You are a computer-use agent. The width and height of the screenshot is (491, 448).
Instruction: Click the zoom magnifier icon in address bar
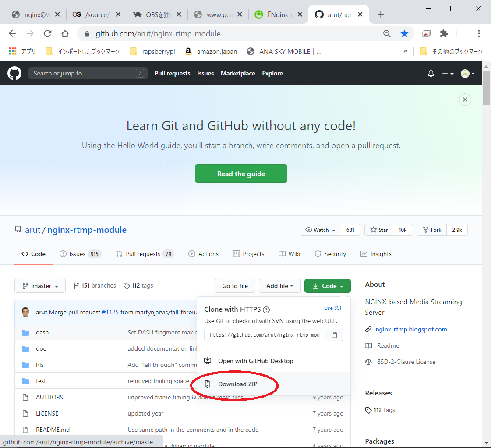coord(387,33)
